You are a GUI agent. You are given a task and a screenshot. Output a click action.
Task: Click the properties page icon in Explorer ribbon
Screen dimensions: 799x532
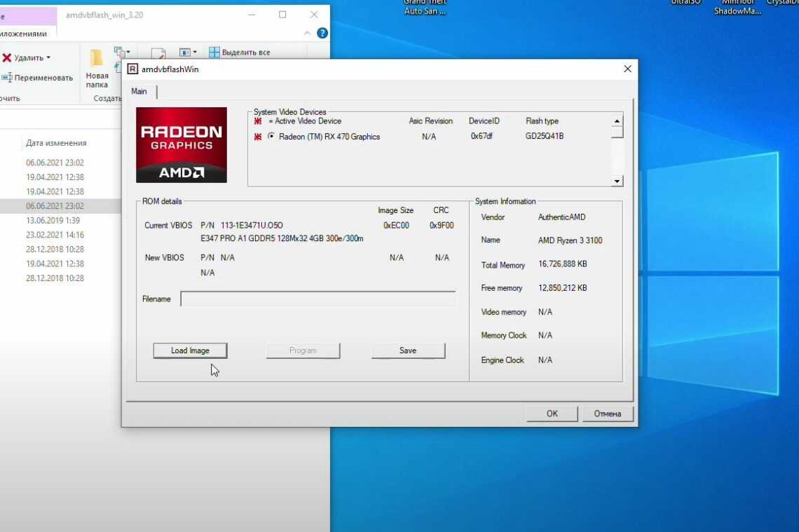158,53
